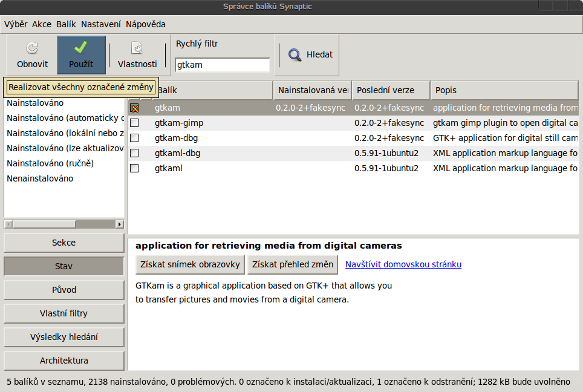Image resolution: width=583 pixels, height=392 pixels.
Task: Open the Výběr menu
Action: click(16, 24)
